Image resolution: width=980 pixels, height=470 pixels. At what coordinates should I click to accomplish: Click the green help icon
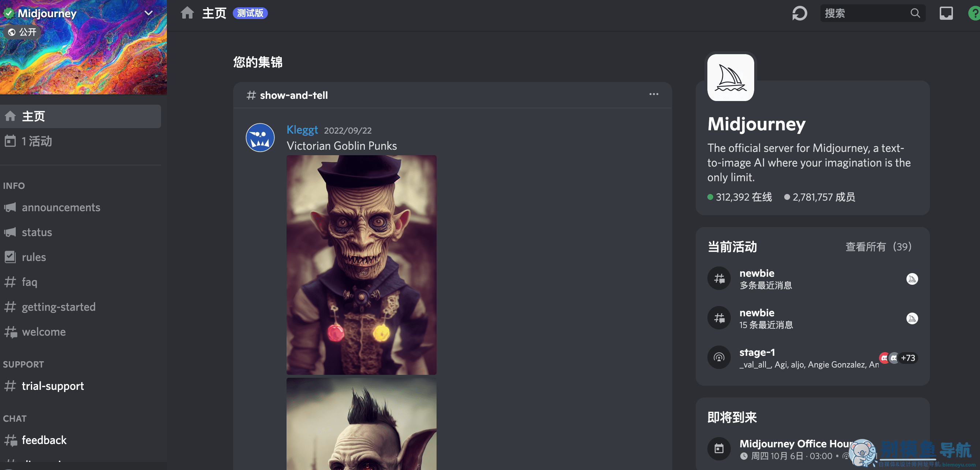(x=974, y=13)
